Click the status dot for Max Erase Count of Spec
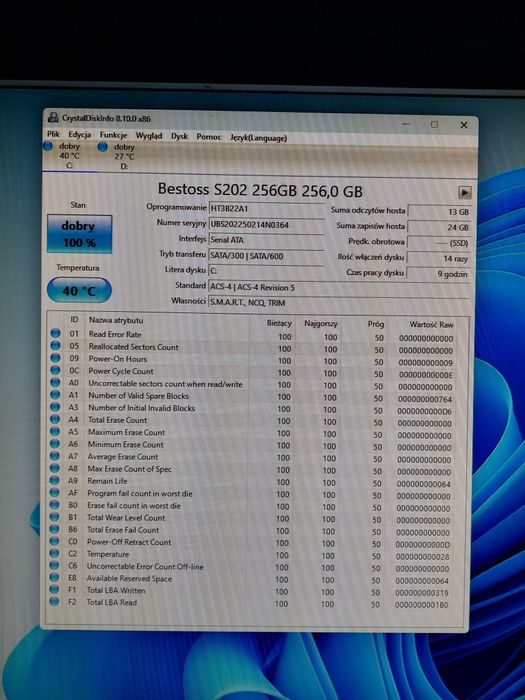 pyautogui.click(x=54, y=468)
